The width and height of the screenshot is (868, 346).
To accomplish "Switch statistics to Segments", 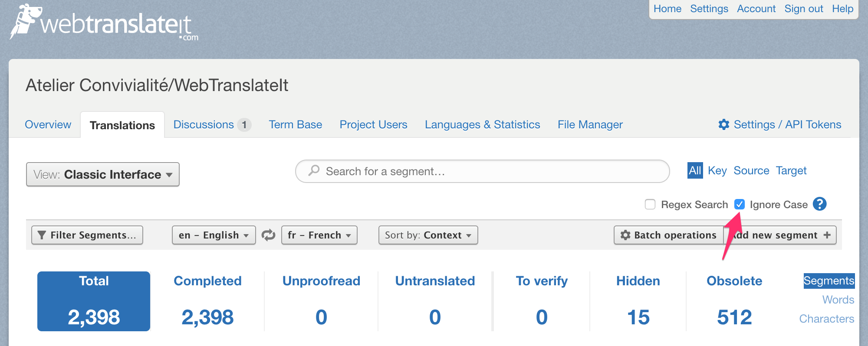I will [829, 281].
